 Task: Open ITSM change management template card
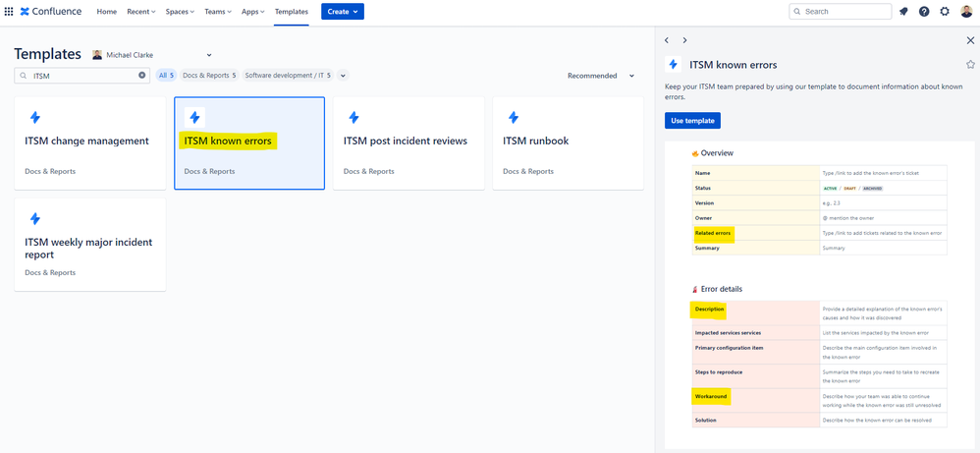[90, 143]
